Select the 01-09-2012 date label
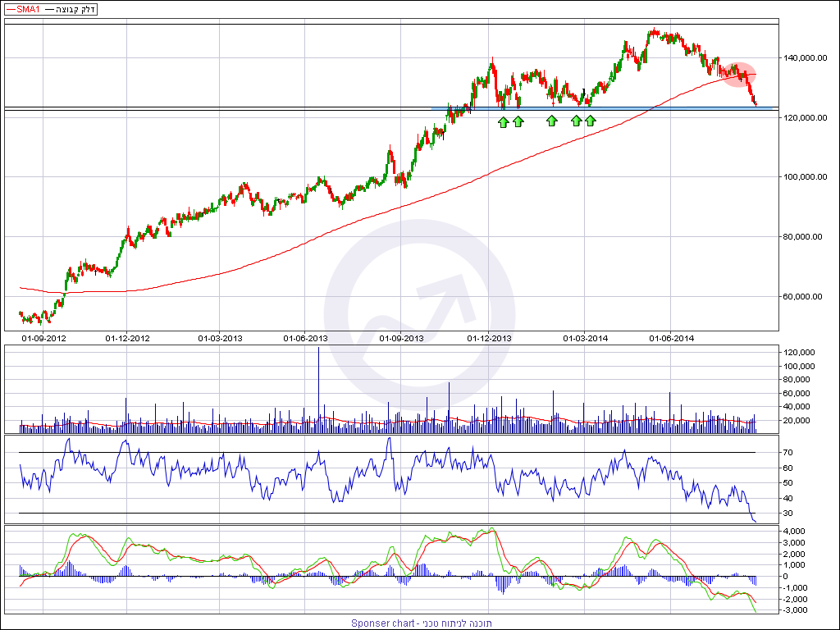This screenshot has width=840, height=630. click(43, 338)
